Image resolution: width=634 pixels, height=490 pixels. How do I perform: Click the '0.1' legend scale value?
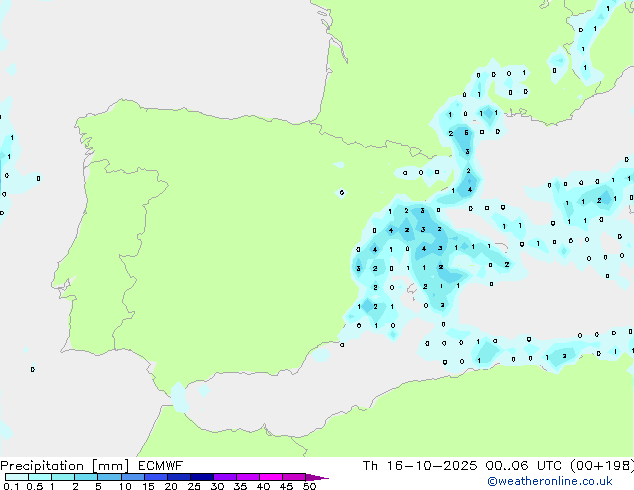[11, 486]
